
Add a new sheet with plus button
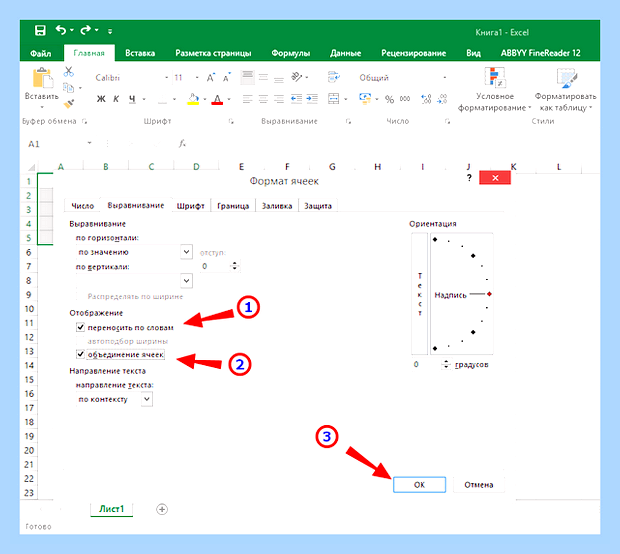coord(162,509)
